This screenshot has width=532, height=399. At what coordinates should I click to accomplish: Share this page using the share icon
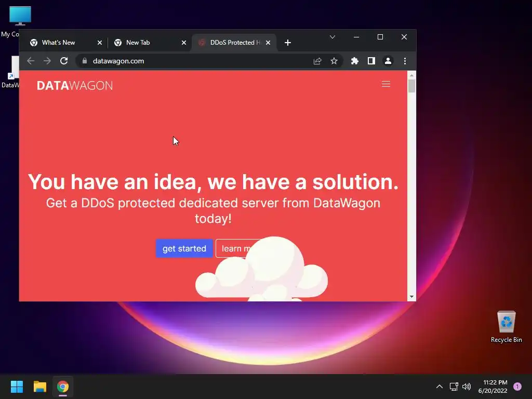[x=317, y=61]
